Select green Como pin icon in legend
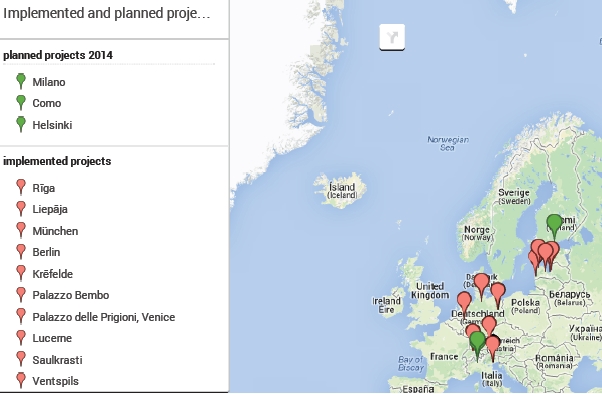Image resolution: width=602 pixels, height=394 pixels. point(21,103)
